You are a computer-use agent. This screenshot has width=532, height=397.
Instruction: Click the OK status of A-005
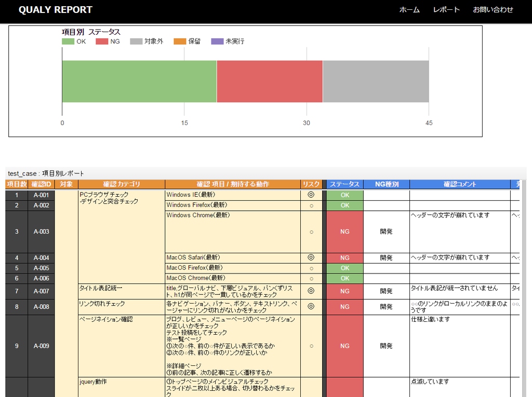click(x=345, y=268)
